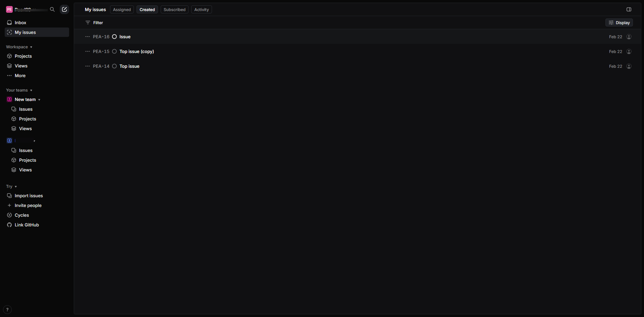644x317 pixels.
Task: Switch to the Subscribed tab
Action: tap(174, 10)
